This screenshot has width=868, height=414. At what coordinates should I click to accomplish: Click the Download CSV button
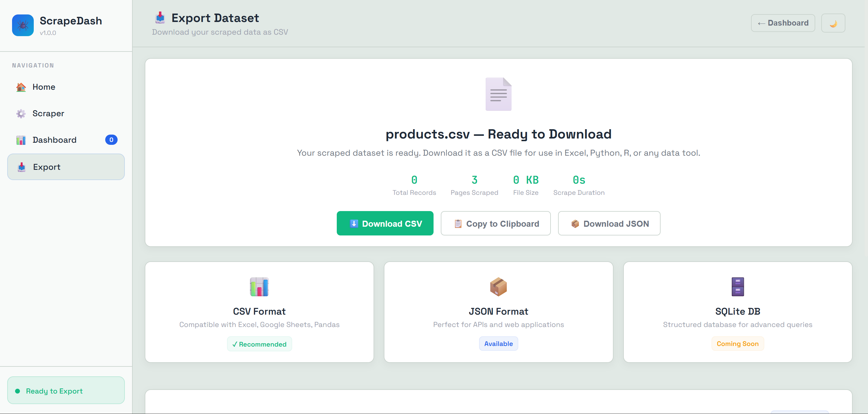point(385,223)
